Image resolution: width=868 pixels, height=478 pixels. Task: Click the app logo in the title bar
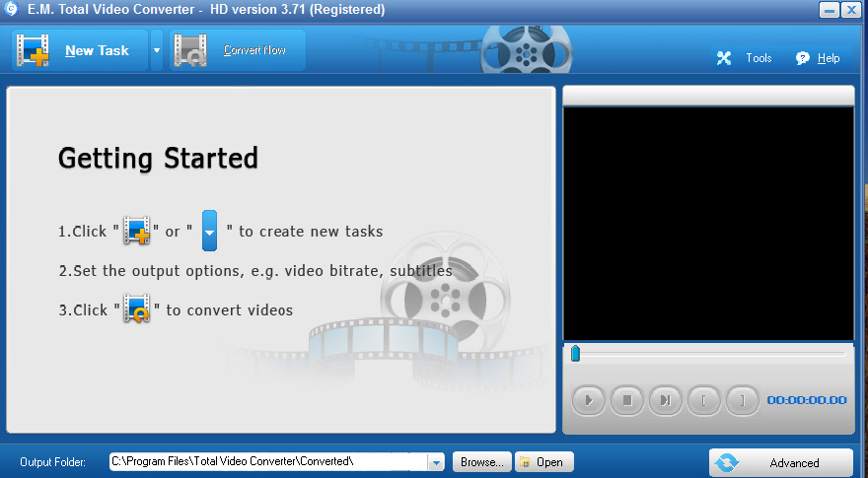pyautogui.click(x=11, y=9)
